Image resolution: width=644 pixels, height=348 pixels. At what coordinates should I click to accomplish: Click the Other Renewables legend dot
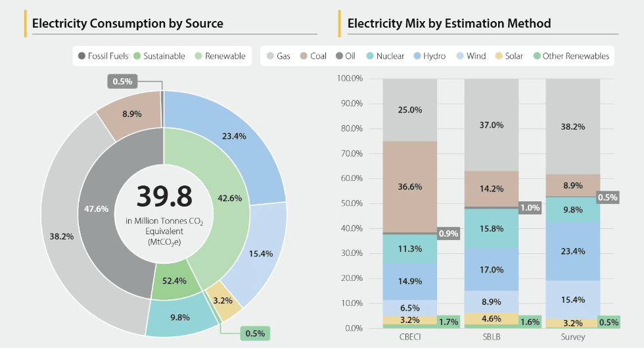pos(536,56)
